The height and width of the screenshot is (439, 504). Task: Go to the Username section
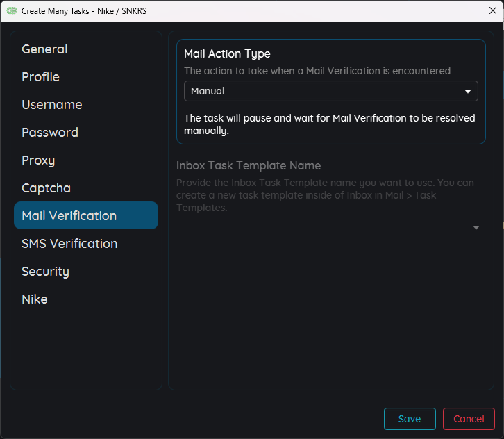(x=51, y=105)
